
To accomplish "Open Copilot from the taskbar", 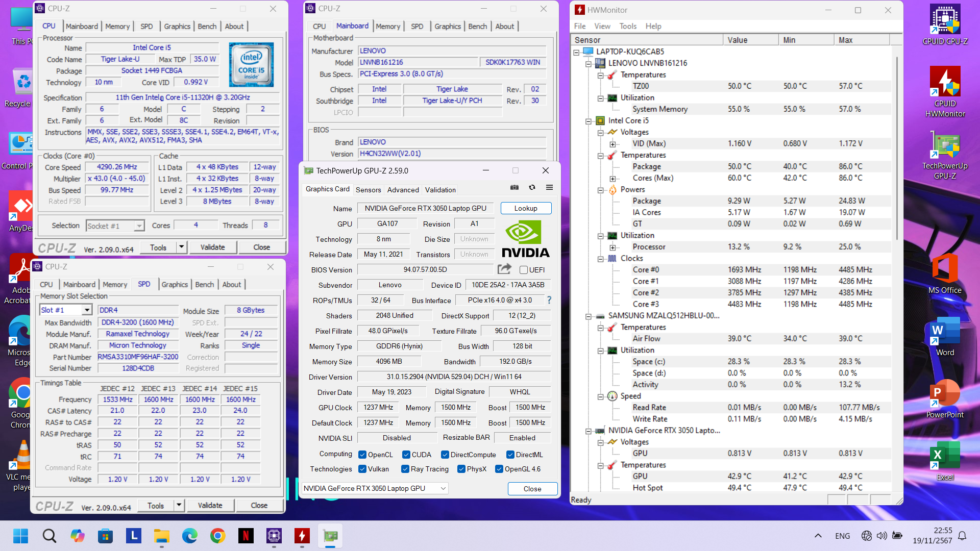I will click(77, 536).
